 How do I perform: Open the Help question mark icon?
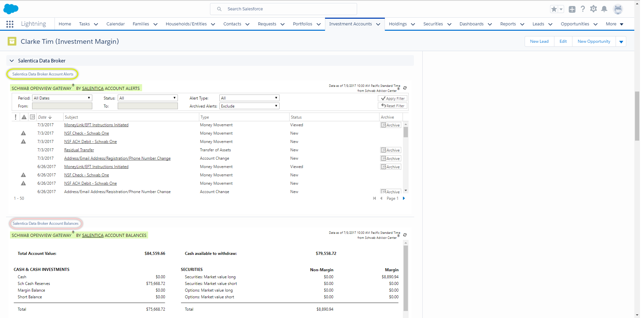(x=583, y=9)
